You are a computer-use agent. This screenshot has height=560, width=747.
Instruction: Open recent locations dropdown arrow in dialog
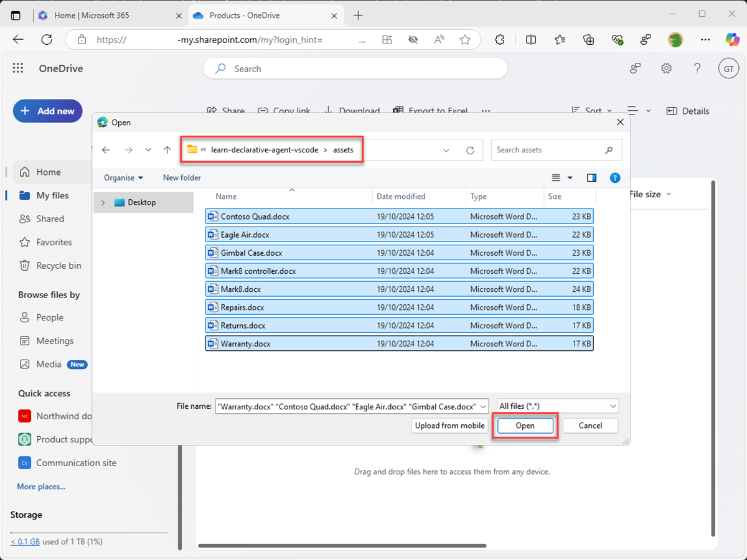tap(148, 150)
